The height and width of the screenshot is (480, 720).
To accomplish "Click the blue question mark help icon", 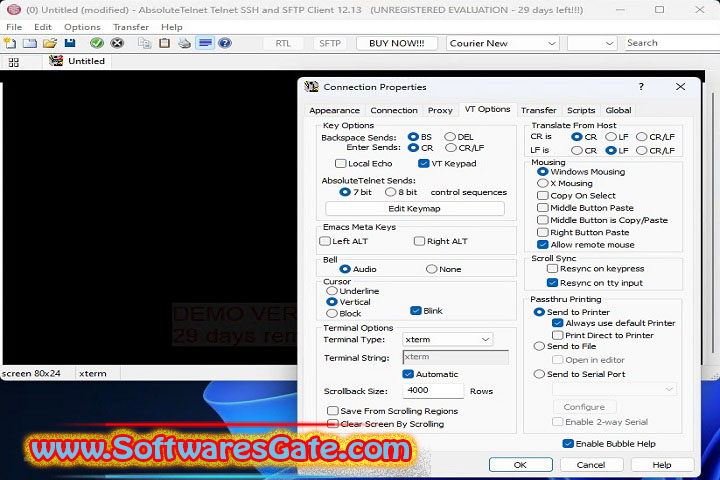I will [x=225, y=43].
